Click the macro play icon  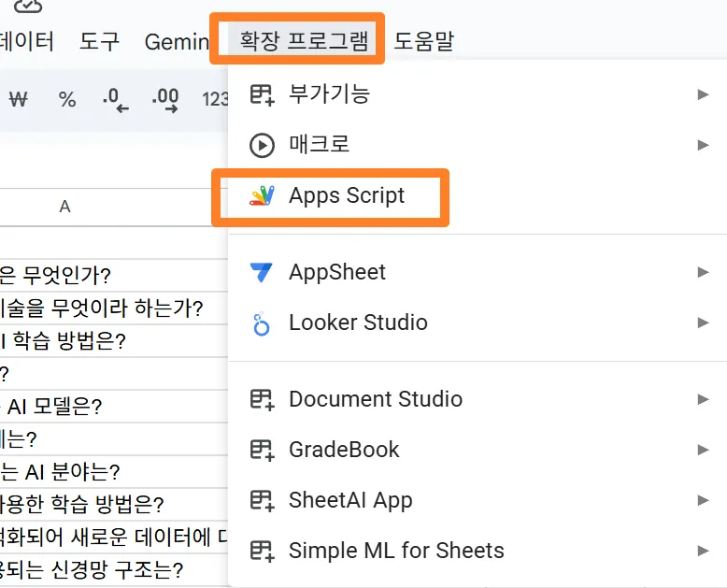(x=262, y=145)
